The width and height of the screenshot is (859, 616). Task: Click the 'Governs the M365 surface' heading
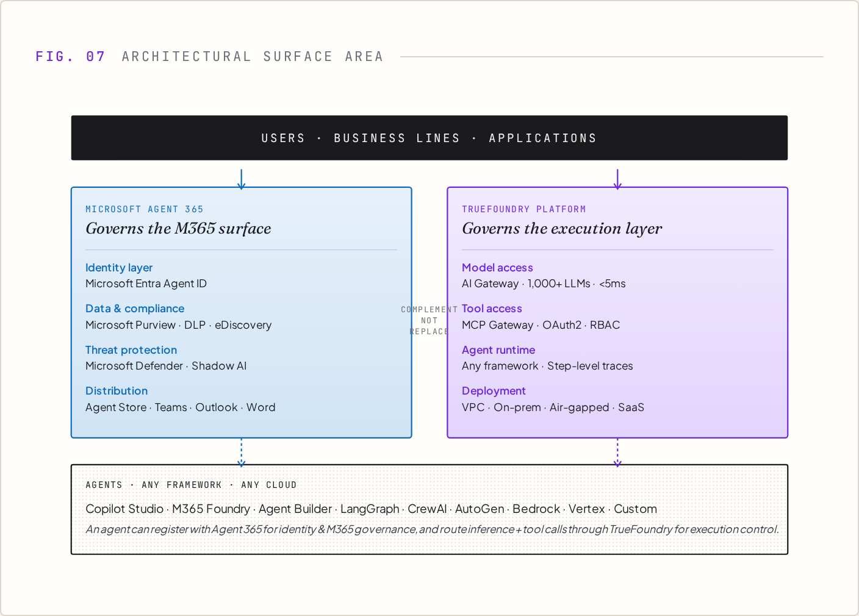[x=178, y=229]
